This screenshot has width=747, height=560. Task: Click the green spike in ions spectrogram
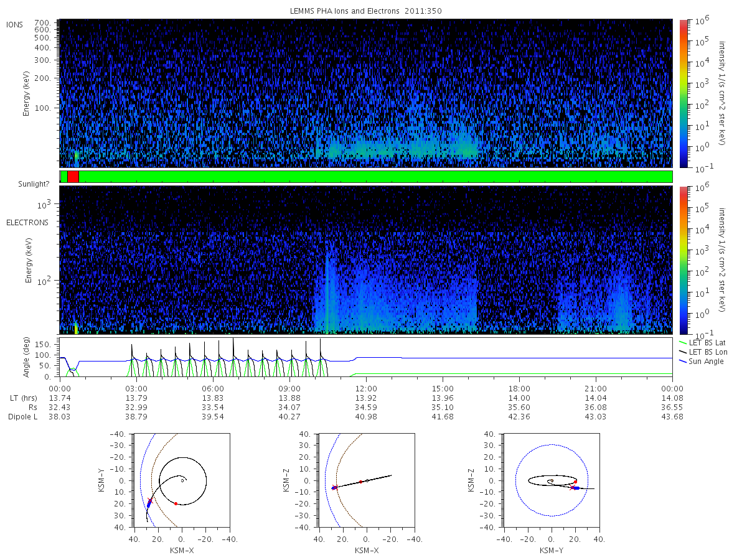click(x=77, y=157)
